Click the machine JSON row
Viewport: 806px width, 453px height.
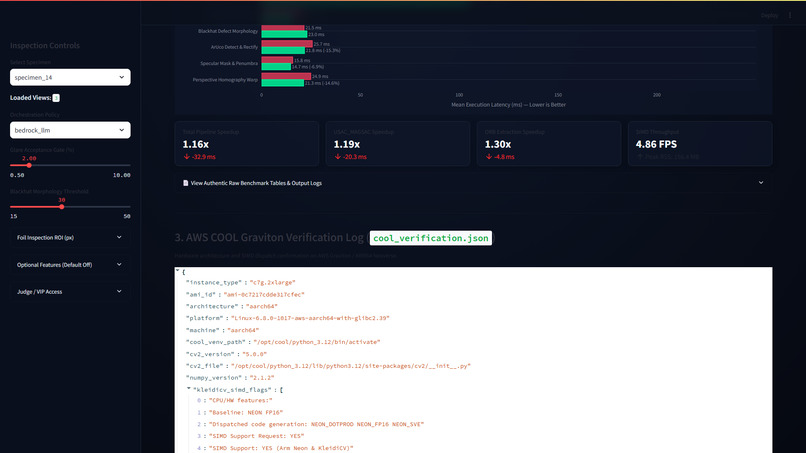coord(222,330)
